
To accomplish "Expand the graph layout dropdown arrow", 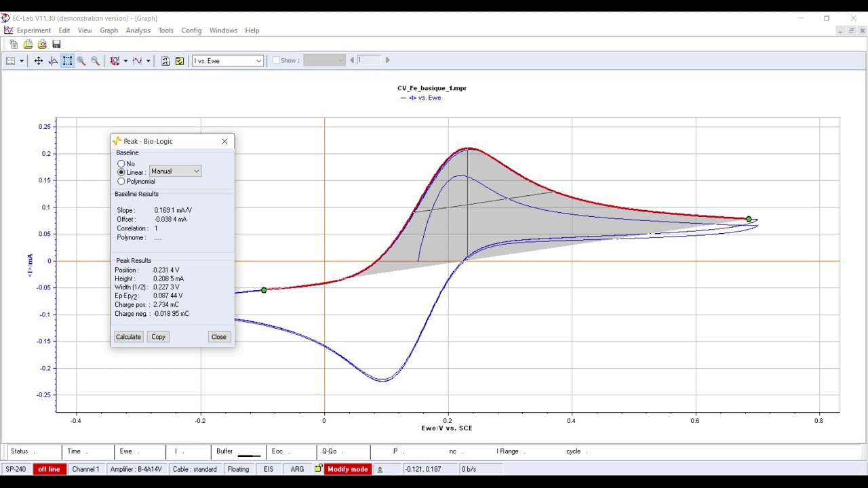I will 21,61.
